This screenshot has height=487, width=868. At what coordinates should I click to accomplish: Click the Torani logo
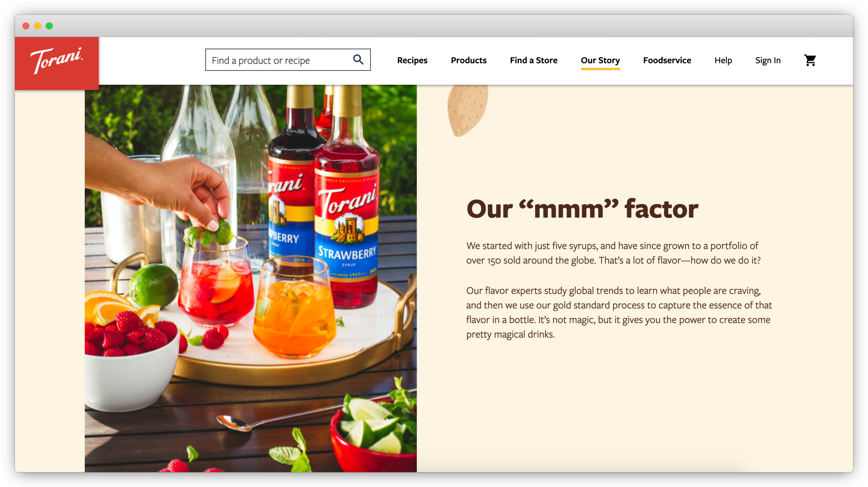pyautogui.click(x=57, y=63)
